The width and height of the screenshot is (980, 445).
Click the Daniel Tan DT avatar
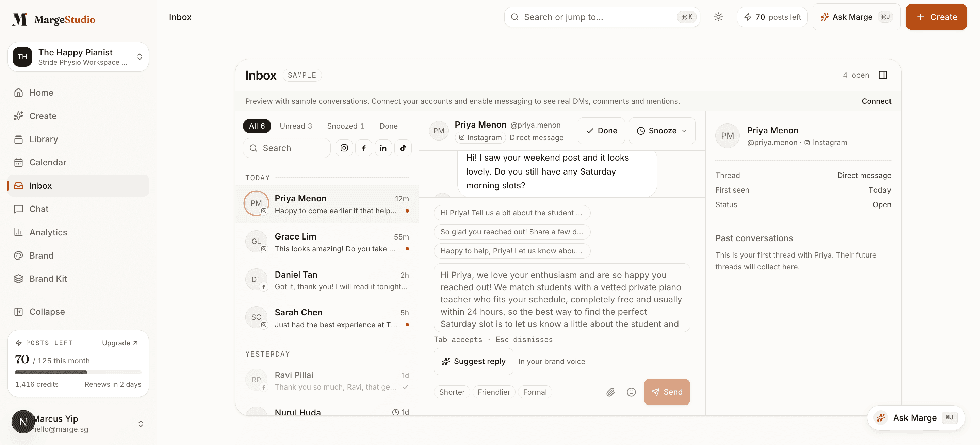click(x=256, y=280)
